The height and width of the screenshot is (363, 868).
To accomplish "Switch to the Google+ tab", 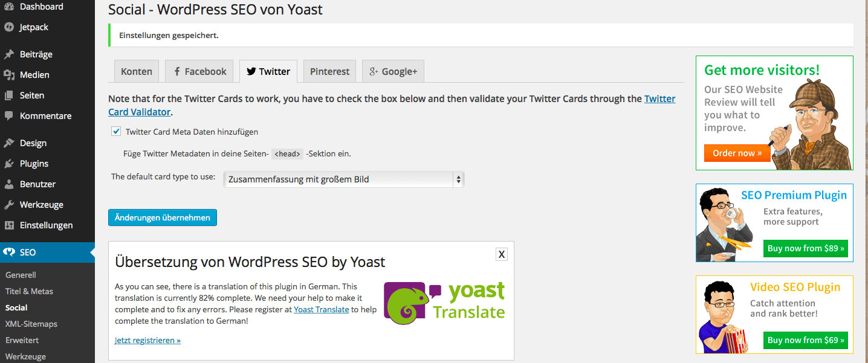I will click(393, 71).
